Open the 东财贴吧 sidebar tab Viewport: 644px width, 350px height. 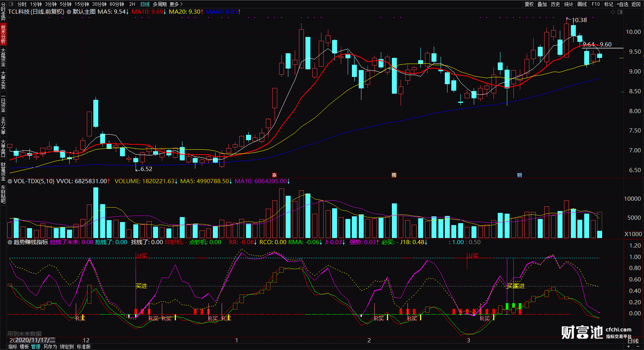3,194
